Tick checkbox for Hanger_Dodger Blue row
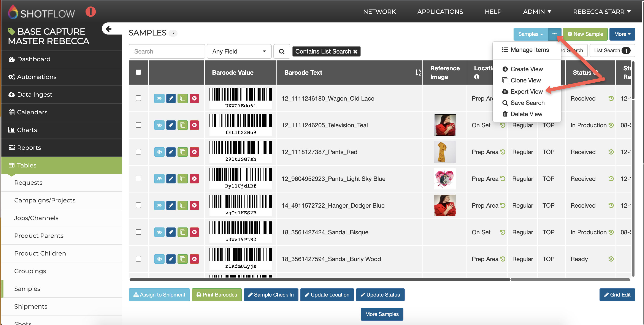The width and height of the screenshot is (644, 325). pyautogui.click(x=138, y=205)
